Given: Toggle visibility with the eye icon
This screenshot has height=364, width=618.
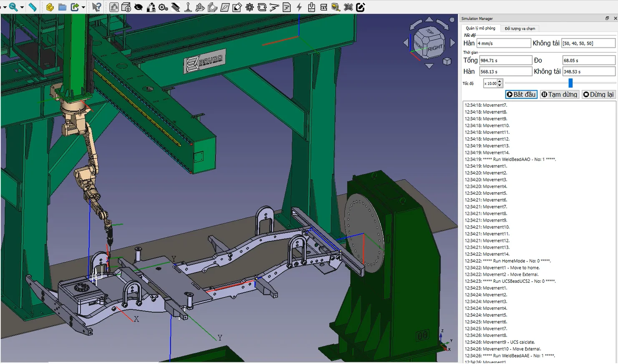Looking at the screenshot, I should click(138, 7).
